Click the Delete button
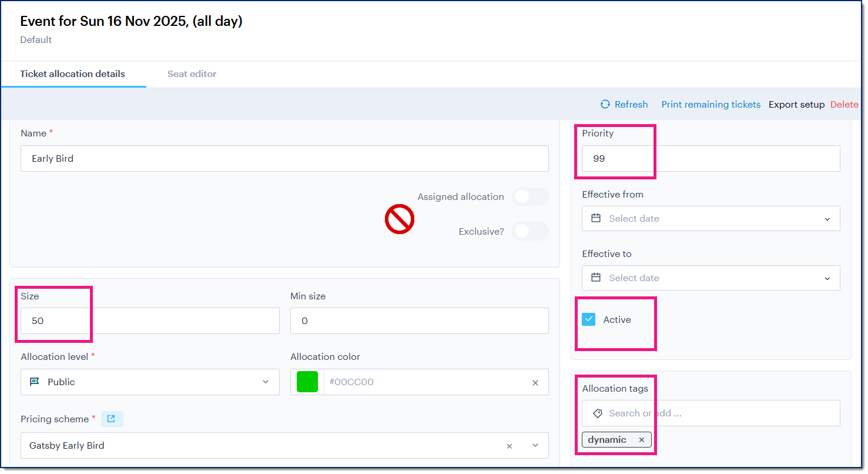Image resolution: width=868 pixels, height=474 pixels. (x=844, y=105)
